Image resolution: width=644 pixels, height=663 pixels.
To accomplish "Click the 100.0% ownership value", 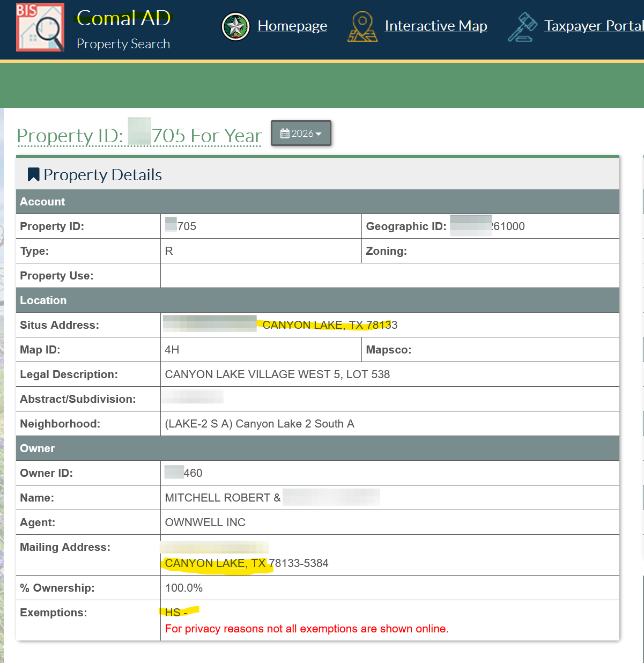I will pos(184,588).
